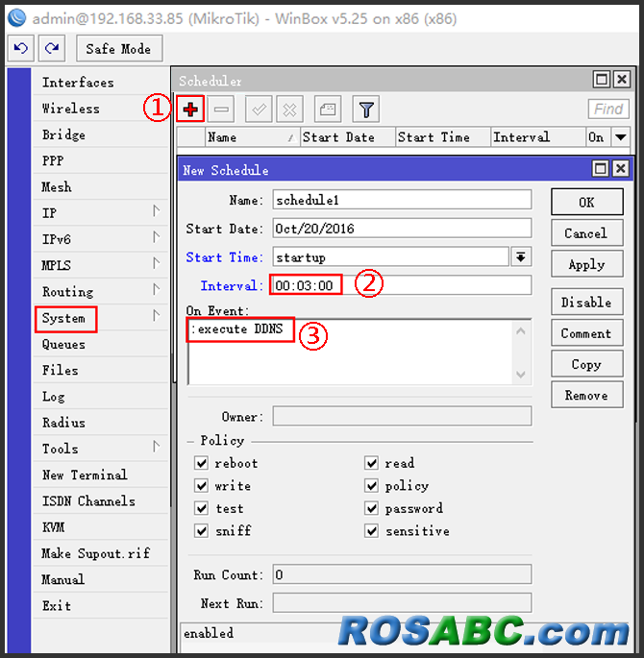Click Exit in the sidebar
Screen dimensions: 644x658
tap(100, 606)
